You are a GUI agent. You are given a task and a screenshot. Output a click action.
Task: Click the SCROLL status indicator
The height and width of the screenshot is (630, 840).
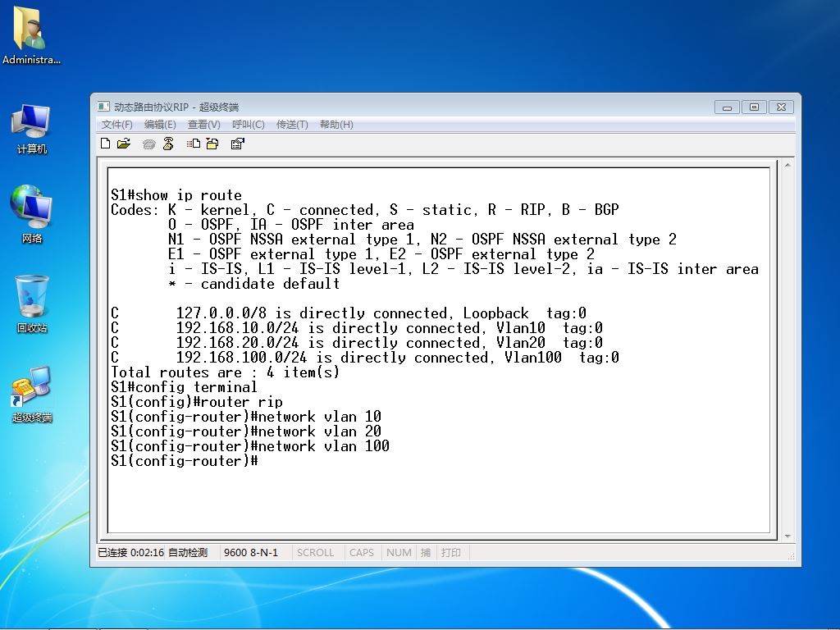(x=315, y=552)
